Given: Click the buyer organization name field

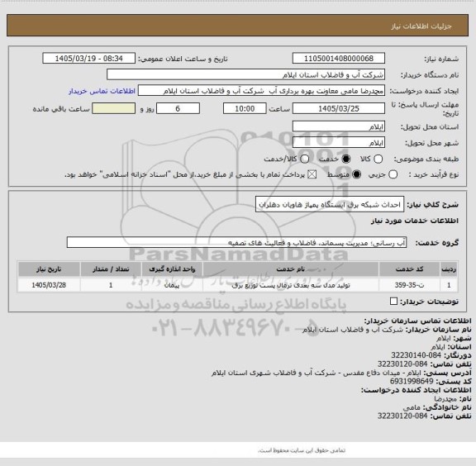Looking at the screenshot, I should click(x=245, y=74).
